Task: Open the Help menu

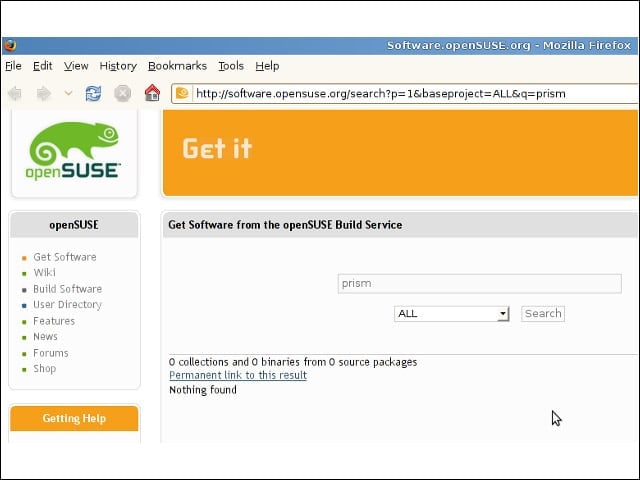Action: coord(267,66)
